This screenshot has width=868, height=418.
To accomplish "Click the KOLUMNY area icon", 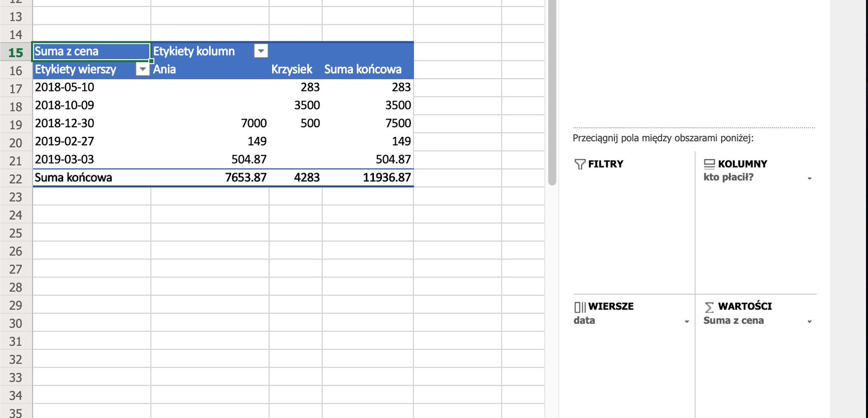I will [x=709, y=164].
